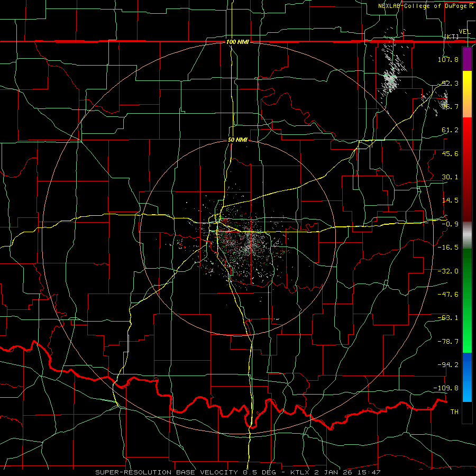This screenshot has height=476, width=476.
Task: Select the -63.1 legend value
Action: coord(448,318)
